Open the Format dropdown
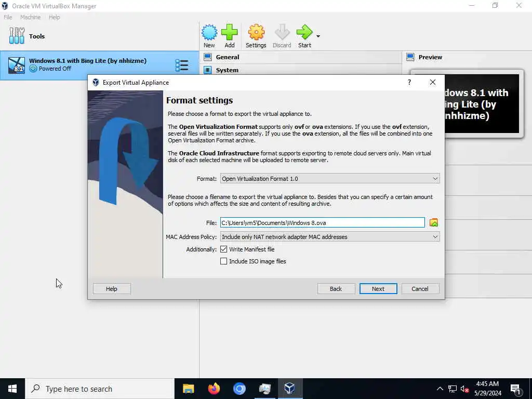The width and height of the screenshot is (532, 399). (x=330, y=179)
